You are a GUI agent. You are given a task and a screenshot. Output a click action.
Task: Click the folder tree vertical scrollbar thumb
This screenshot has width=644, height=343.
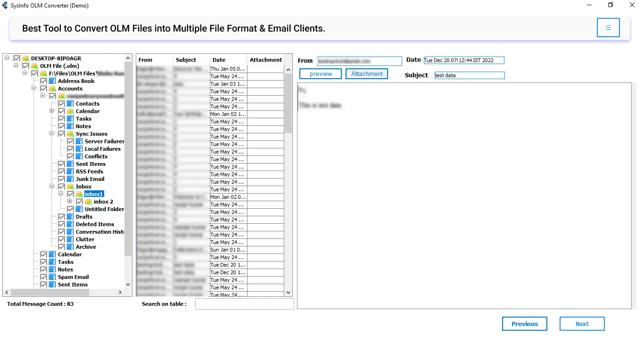(128, 158)
